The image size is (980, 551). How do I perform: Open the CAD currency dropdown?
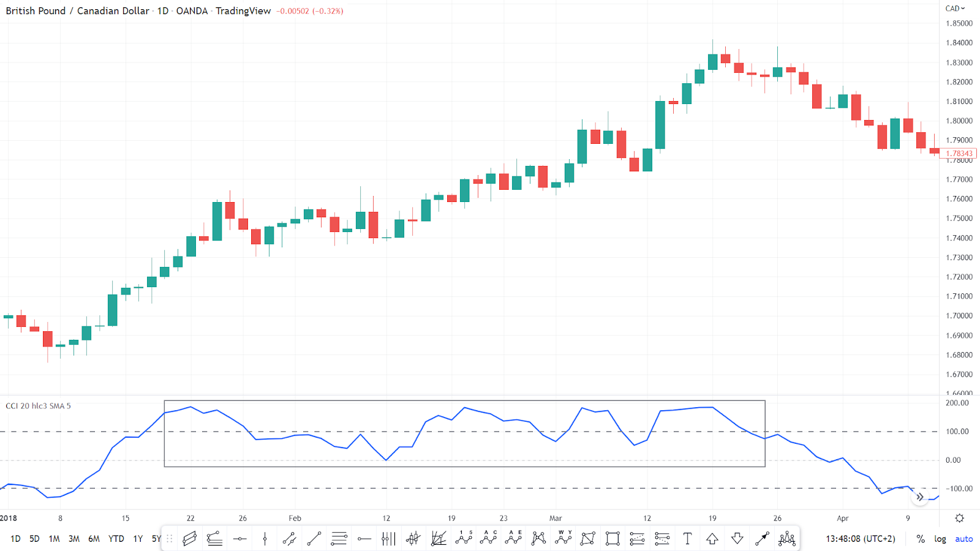955,9
